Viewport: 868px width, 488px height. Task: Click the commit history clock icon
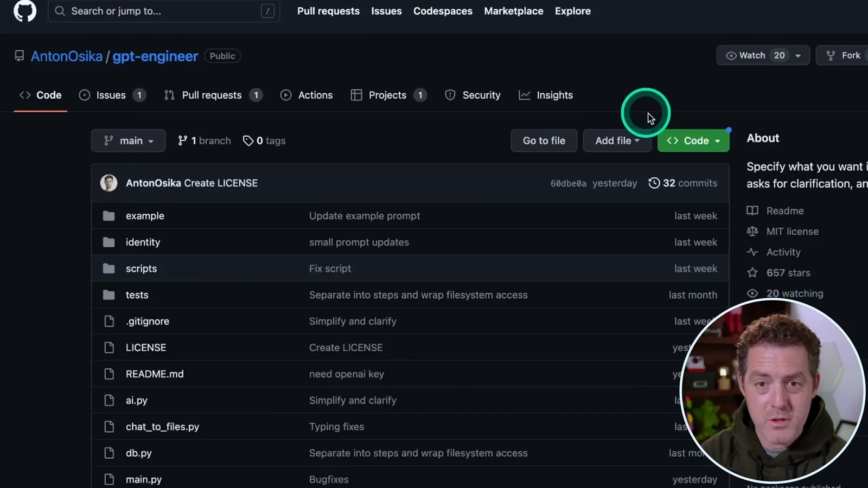click(654, 183)
